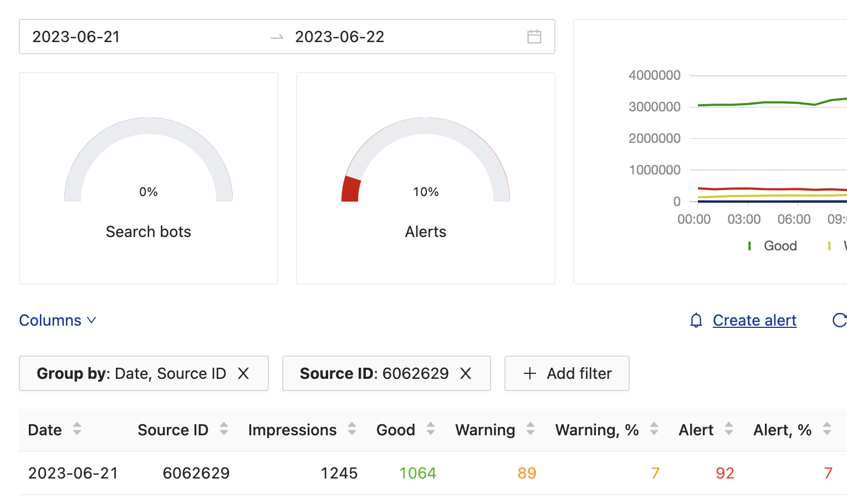Remove the Group by filter with X
847x504 pixels.
[243, 373]
